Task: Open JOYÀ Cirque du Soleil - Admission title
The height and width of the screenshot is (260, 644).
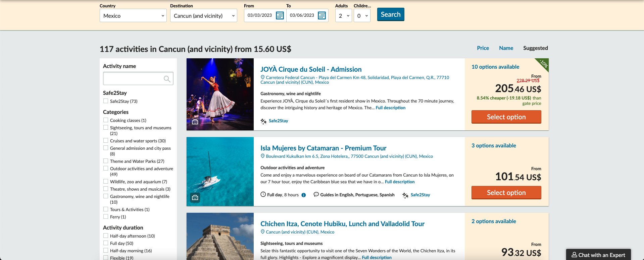Action: coord(311,69)
